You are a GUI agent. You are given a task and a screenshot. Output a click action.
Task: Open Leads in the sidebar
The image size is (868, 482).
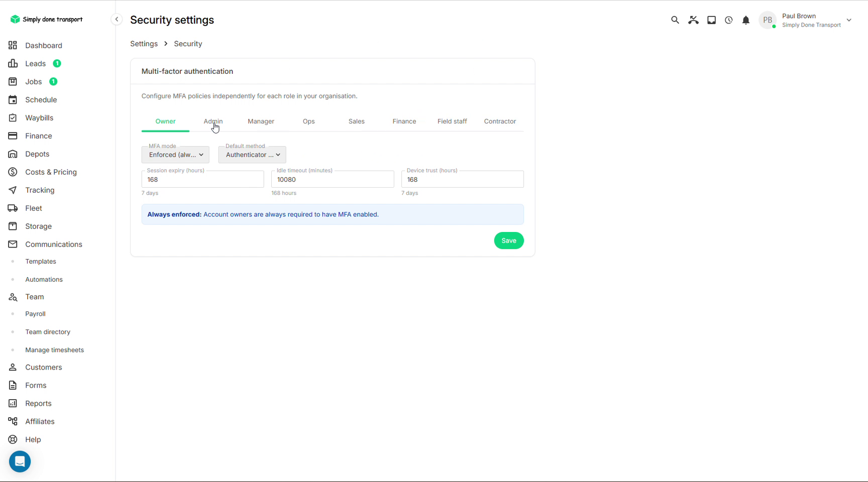pyautogui.click(x=35, y=63)
